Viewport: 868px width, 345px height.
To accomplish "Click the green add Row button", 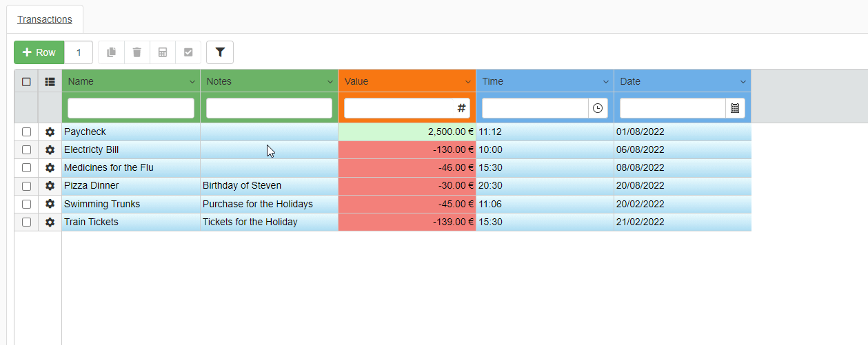I will click(x=39, y=52).
